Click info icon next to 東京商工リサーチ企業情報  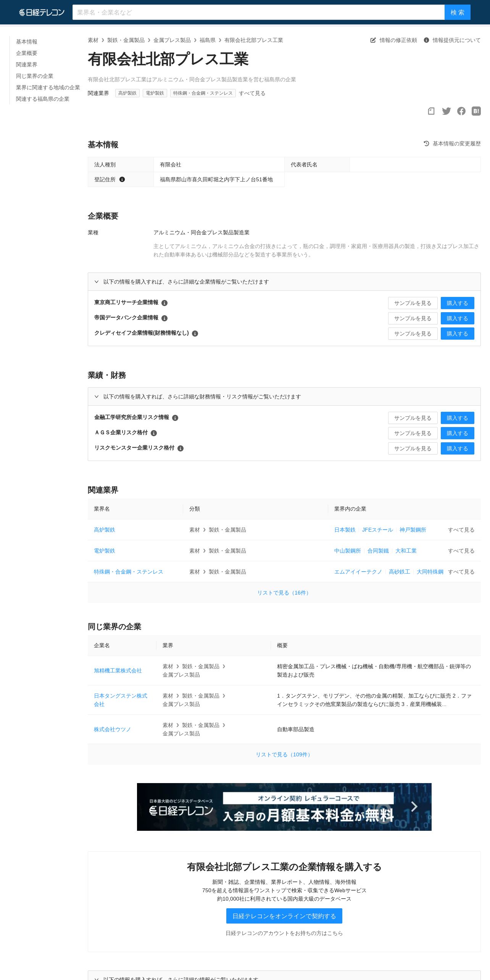click(x=164, y=303)
